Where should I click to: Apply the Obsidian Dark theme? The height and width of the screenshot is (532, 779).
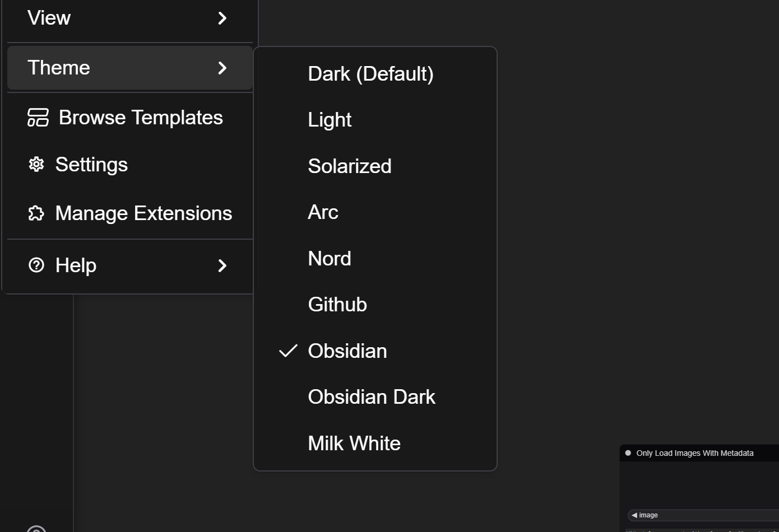(372, 397)
